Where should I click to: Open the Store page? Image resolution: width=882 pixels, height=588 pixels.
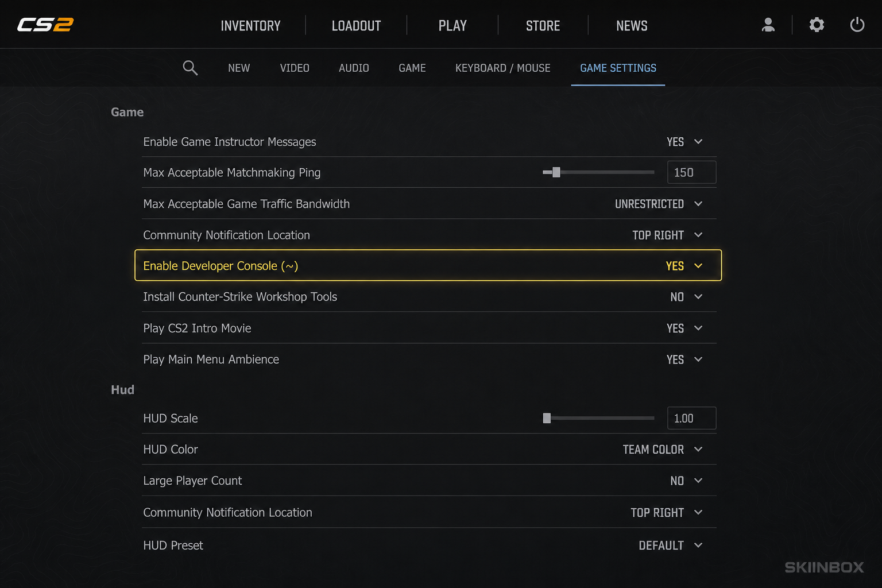(543, 26)
